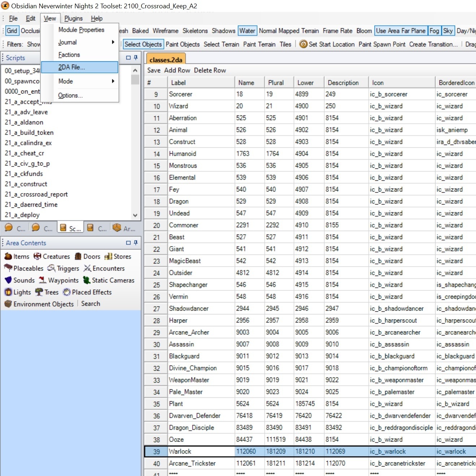Viewport: 476px width, 476px height.
Task: Click Set Start Location icon
Action: coord(303,44)
